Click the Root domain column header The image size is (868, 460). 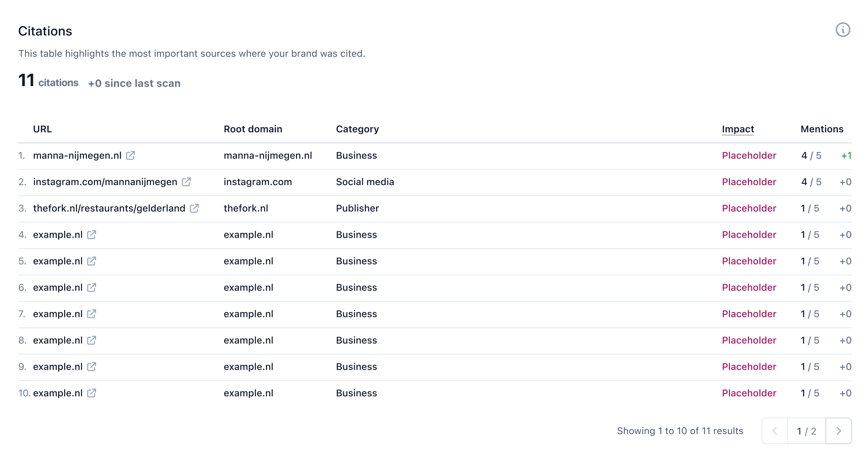[253, 129]
